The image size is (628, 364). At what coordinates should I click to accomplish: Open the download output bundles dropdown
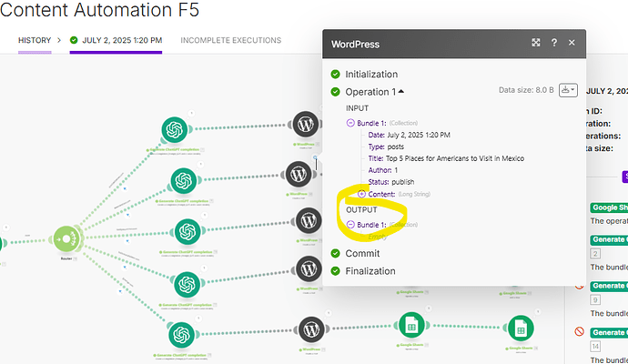point(568,90)
